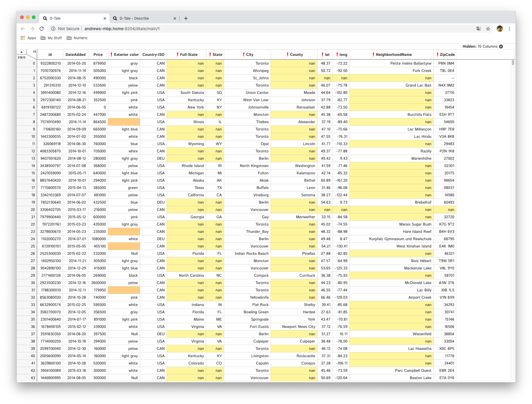This screenshot has height=404, width=532.
Task: Bookmark this page with star icon
Action: pos(488,29)
